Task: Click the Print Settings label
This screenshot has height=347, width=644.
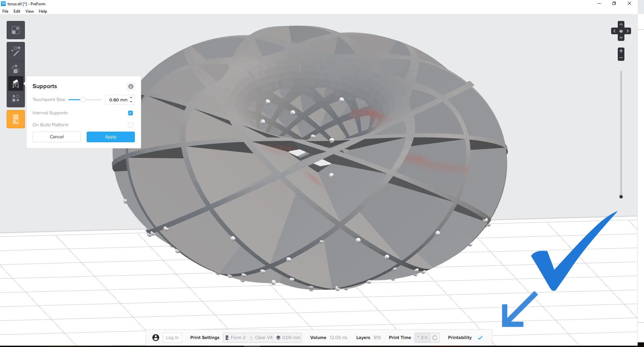Action: (205, 338)
